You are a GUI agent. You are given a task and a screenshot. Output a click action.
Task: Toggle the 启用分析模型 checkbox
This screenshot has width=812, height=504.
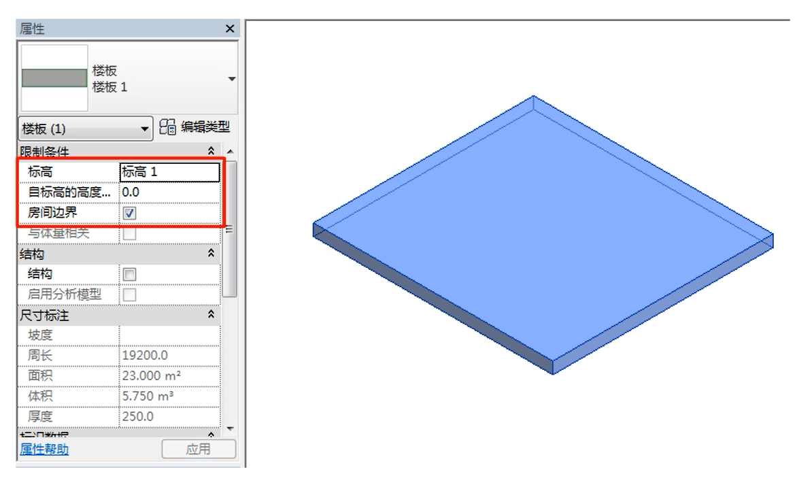pyautogui.click(x=130, y=295)
